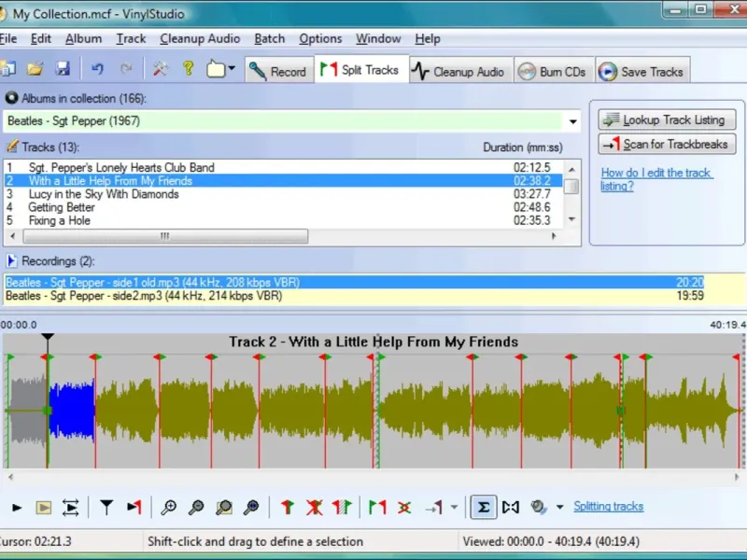The width and height of the screenshot is (747, 560).
Task: Click the loop playback icon
Action: tap(71, 508)
